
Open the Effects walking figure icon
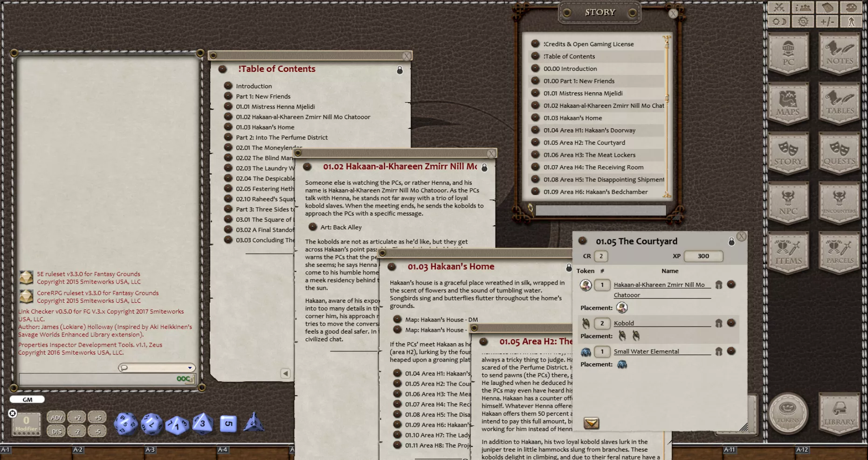pos(851,21)
